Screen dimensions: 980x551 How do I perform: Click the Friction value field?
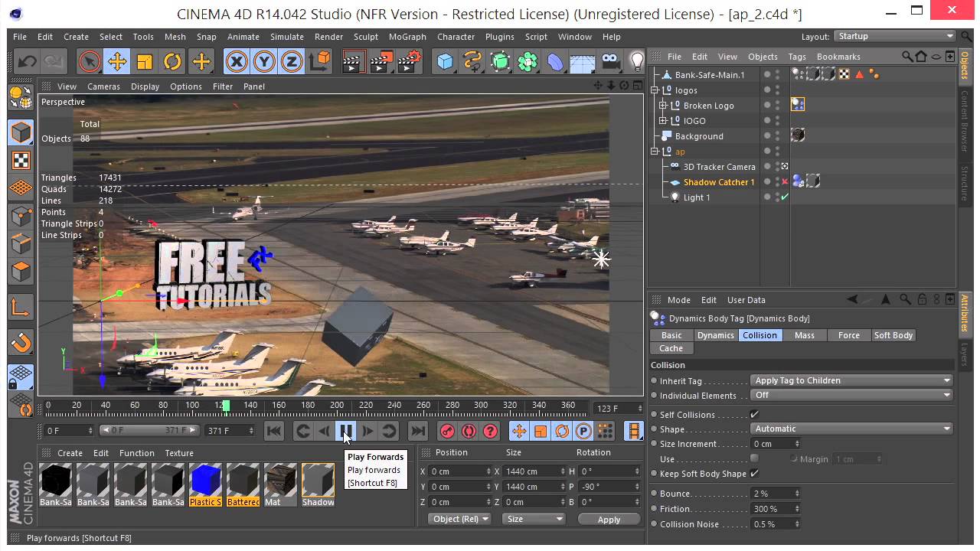[776, 509]
